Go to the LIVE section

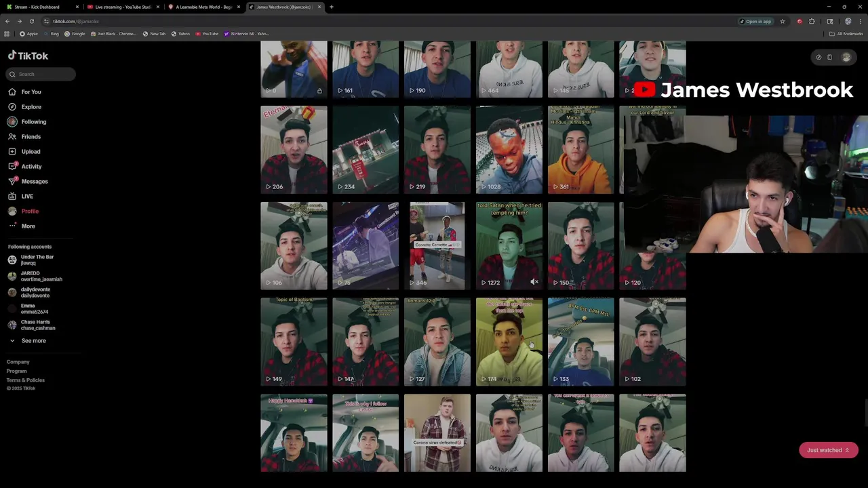[x=20, y=196]
